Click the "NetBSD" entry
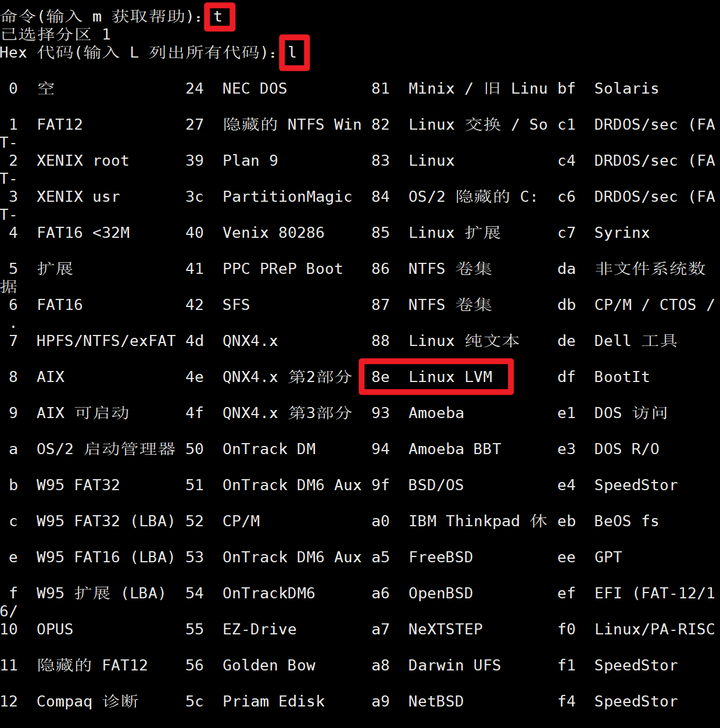Image resolution: width=720 pixels, height=728 pixels. pos(436,701)
